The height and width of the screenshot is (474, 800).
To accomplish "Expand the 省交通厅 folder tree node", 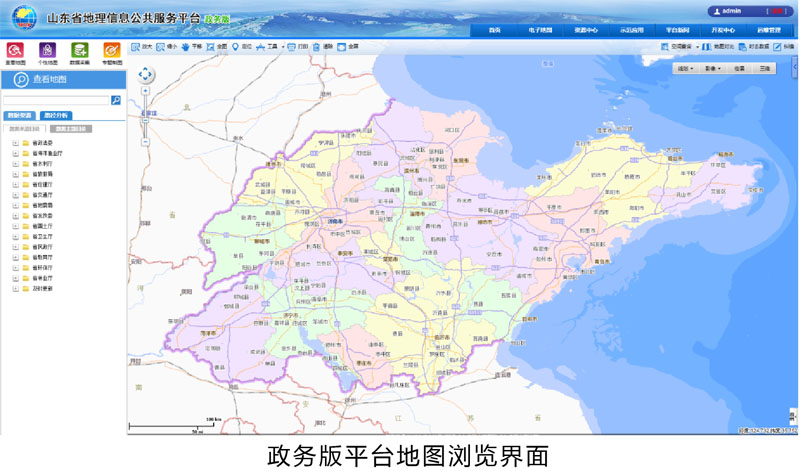I will pyautogui.click(x=16, y=195).
